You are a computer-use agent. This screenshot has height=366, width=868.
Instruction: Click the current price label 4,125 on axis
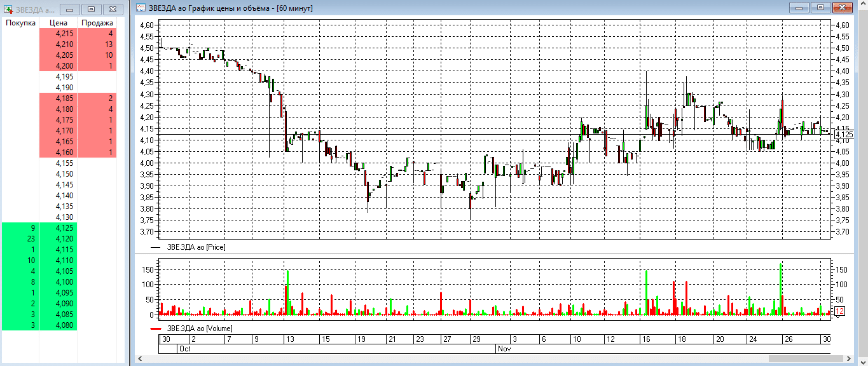(844, 134)
